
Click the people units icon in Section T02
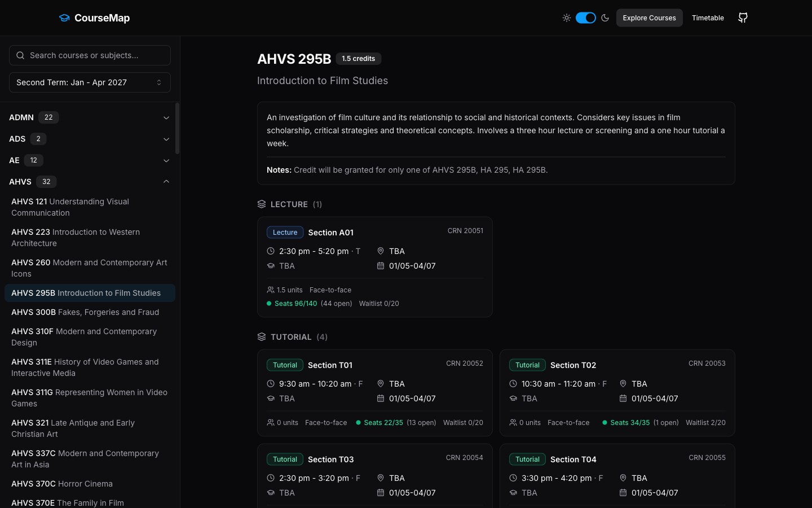click(513, 423)
